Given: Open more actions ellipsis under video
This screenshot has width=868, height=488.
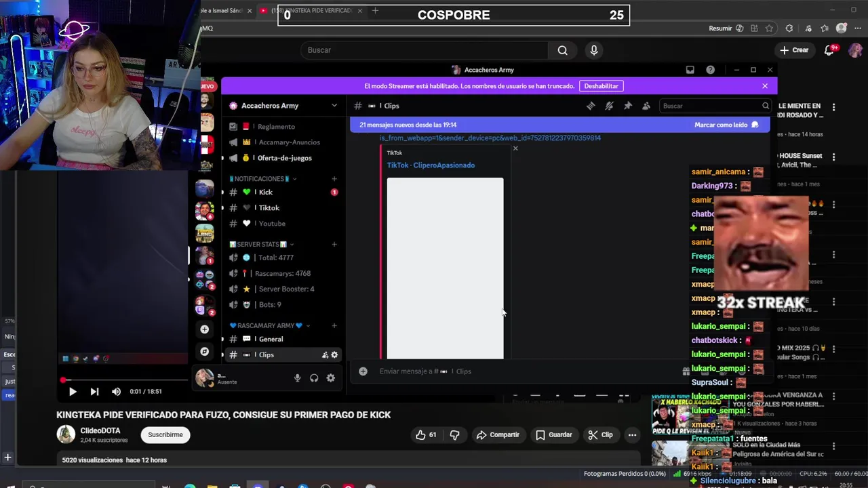Looking at the screenshot, I should 632,435.
